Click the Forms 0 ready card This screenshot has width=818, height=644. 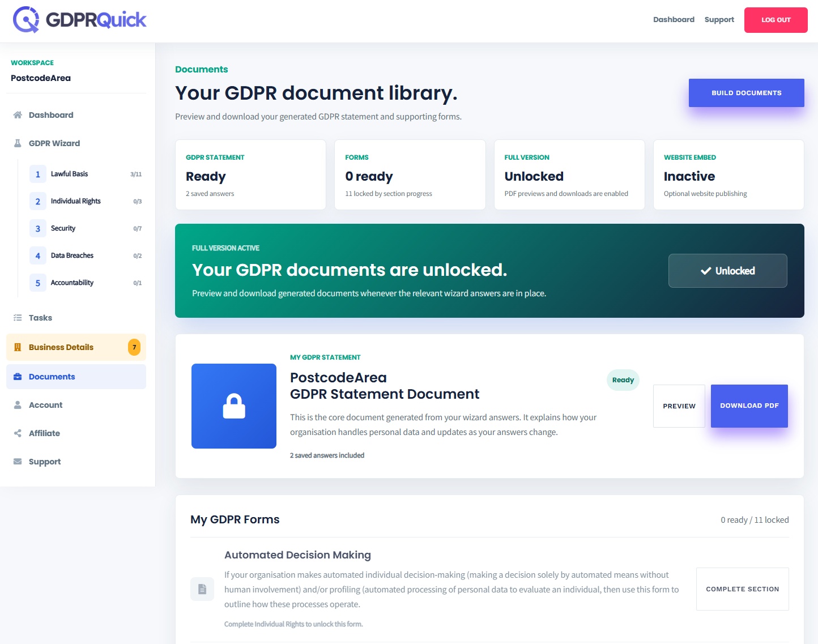click(x=410, y=174)
